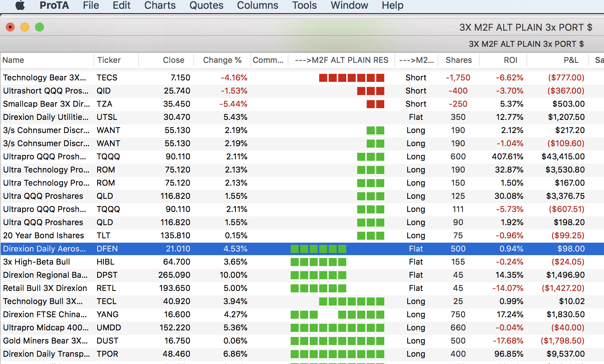Open the Tools menu
Viewport: 604px width, 364px height.
[x=304, y=5]
